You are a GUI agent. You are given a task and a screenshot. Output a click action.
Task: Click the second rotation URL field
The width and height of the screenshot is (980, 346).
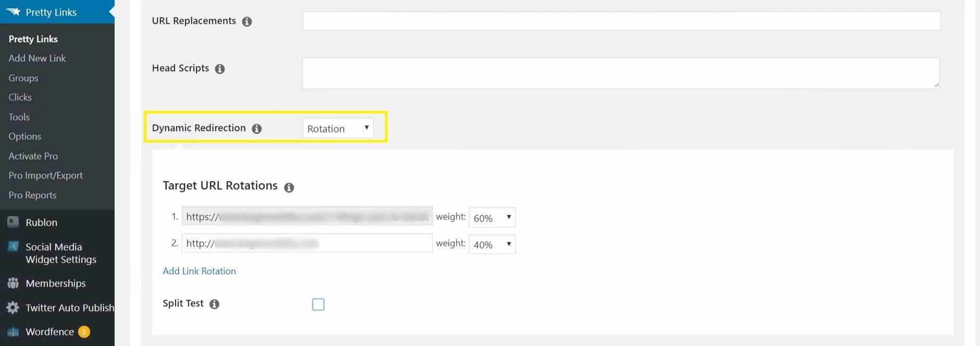coord(307,243)
